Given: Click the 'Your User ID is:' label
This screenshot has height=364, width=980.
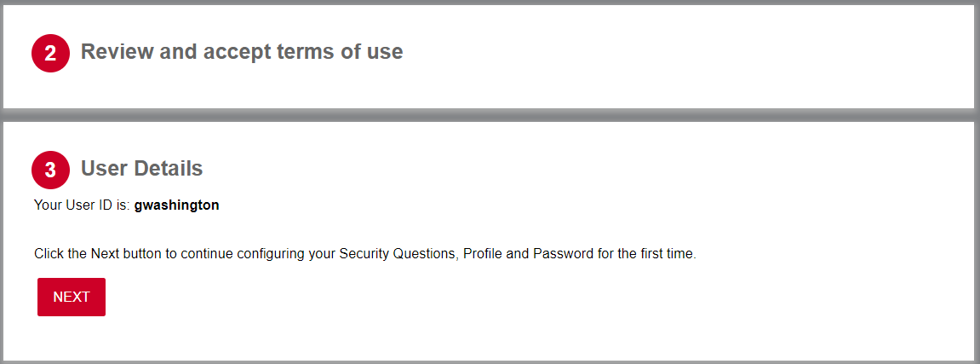Looking at the screenshot, I should point(82,205).
